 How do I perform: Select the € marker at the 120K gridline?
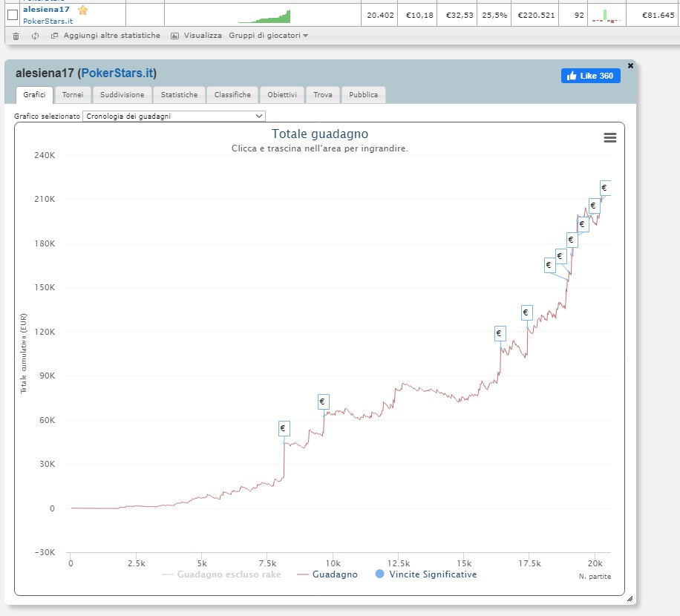(500, 333)
